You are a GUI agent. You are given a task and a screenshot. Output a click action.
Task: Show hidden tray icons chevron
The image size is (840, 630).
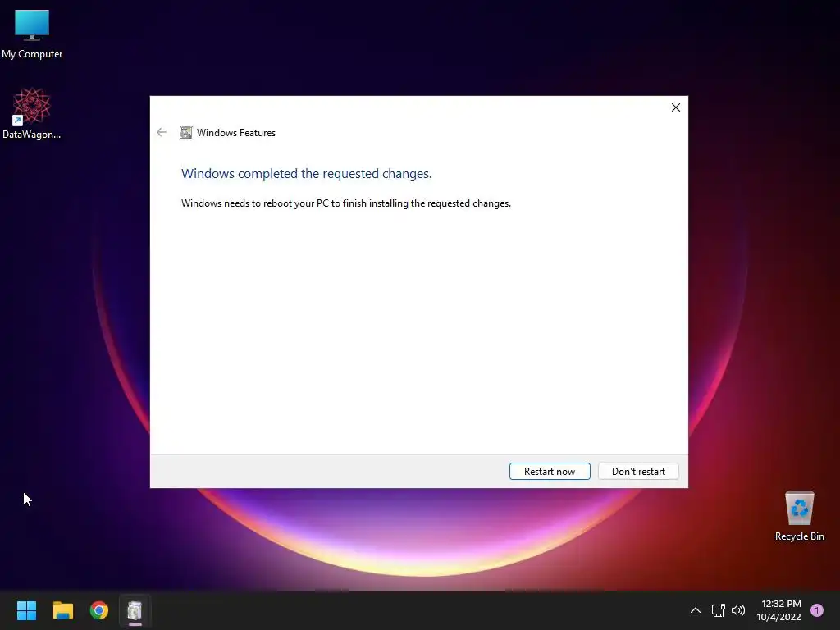[696, 610]
